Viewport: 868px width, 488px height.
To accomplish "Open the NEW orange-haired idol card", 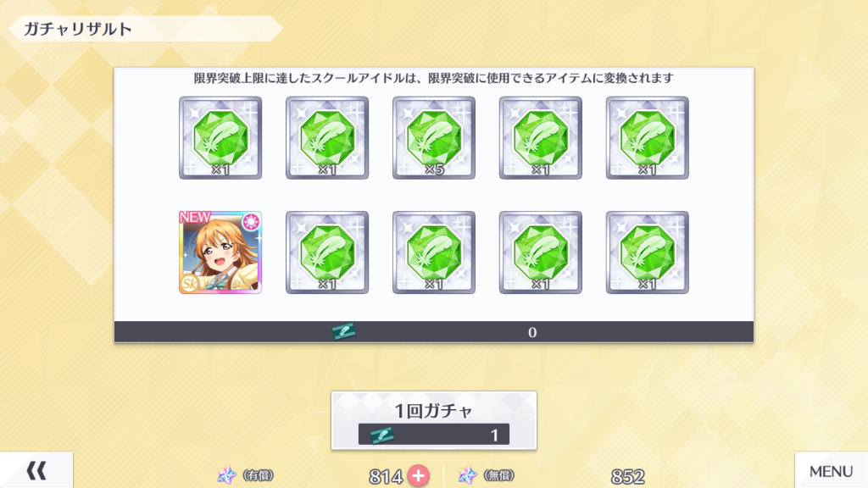I will [220, 252].
